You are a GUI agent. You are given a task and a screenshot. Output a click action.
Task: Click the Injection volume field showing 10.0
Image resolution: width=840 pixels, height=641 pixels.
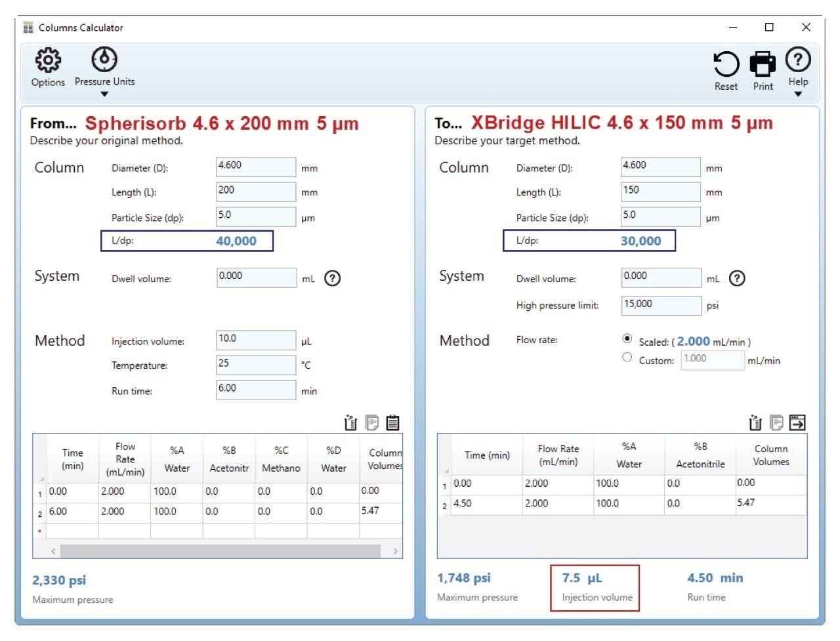256,340
